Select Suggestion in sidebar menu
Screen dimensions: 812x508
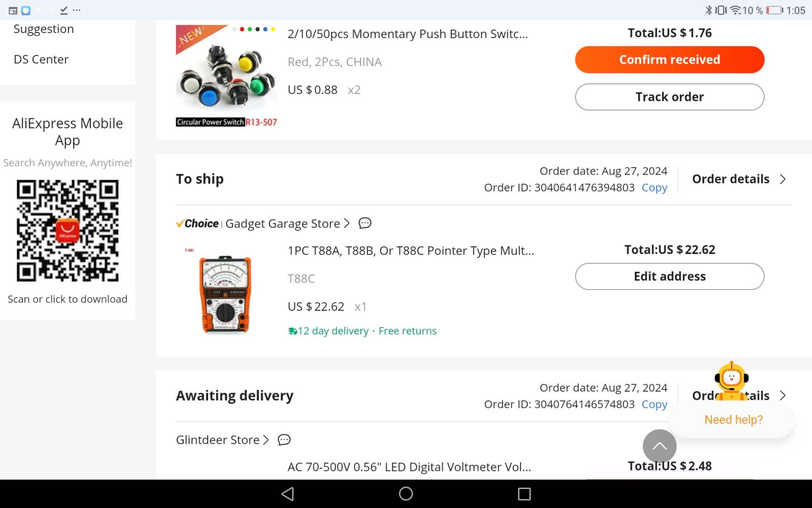click(44, 29)
